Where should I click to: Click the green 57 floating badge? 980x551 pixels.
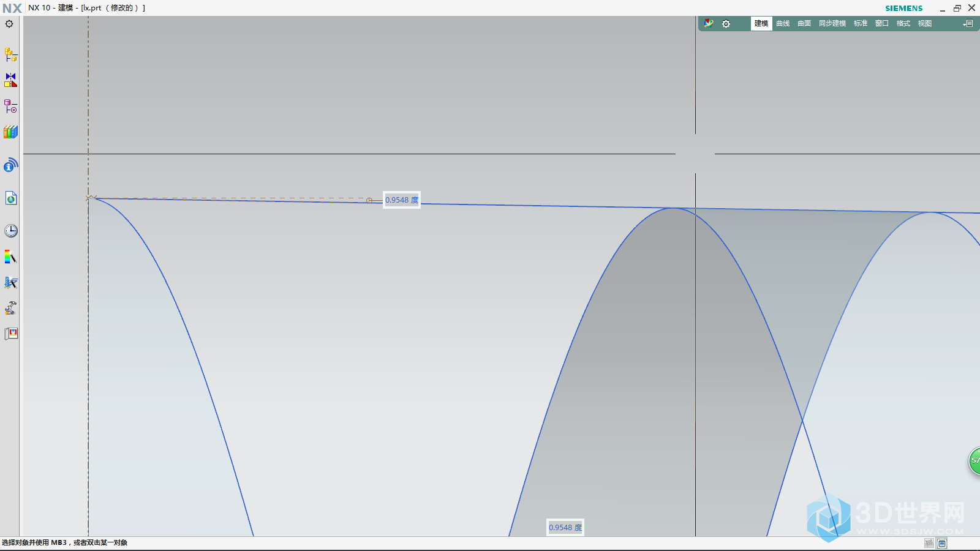pos(974,460)
